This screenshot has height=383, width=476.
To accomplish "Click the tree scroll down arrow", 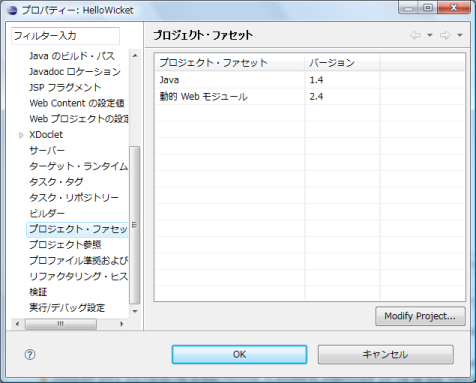I will (x=135, y=311).
